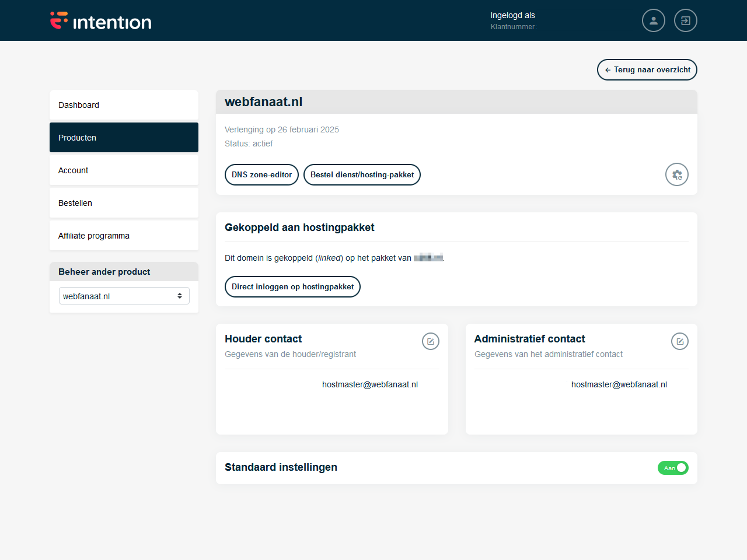Click Administratief contact hostmaster email
Image resolution: width=747 pixels, height=560 pixels.
(619, 384)
